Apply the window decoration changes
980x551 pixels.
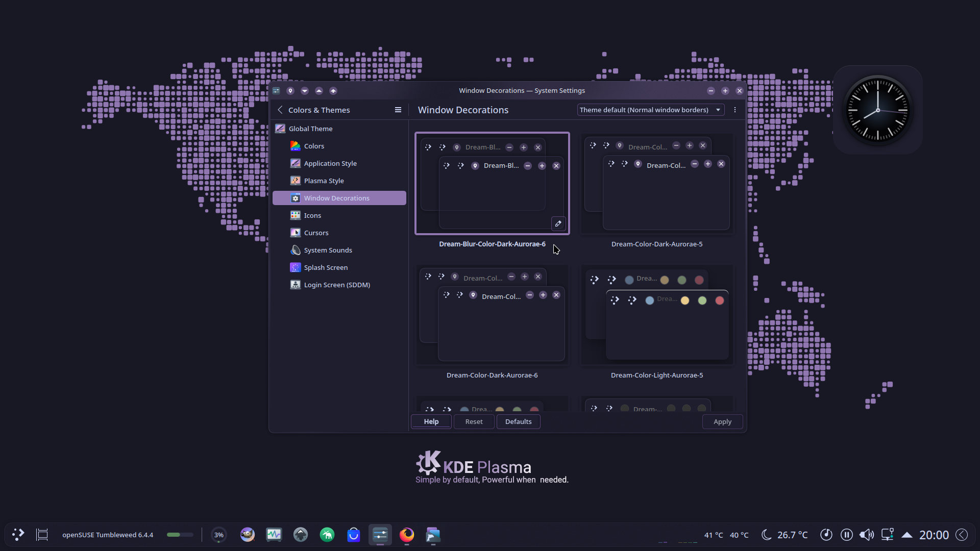pos(722,421)
